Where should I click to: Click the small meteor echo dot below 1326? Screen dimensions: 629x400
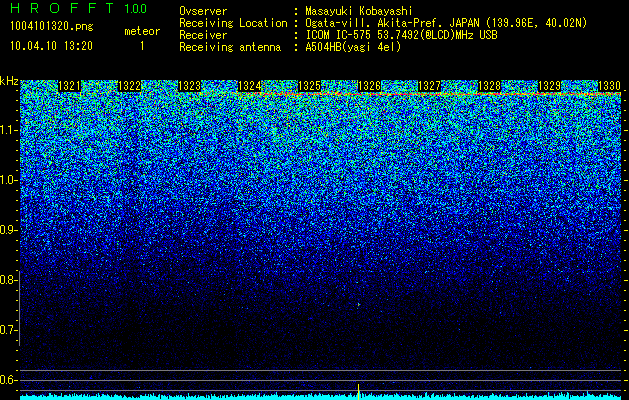(x=359, y=305)
